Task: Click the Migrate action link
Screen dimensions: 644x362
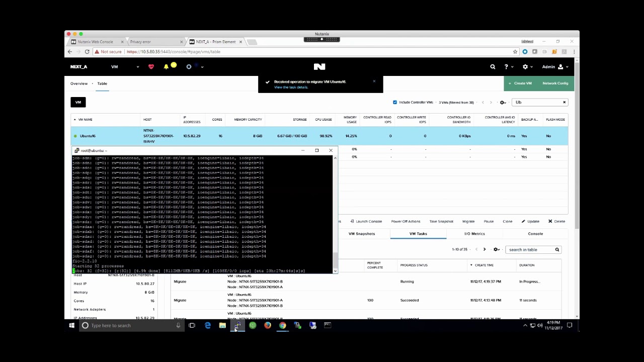Action: coord(468,221)
